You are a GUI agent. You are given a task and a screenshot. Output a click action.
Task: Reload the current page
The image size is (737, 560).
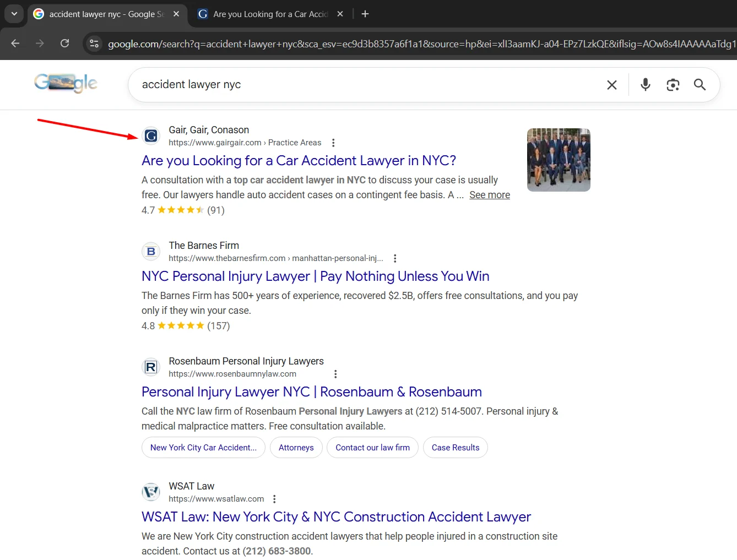[x=64, y=43]
